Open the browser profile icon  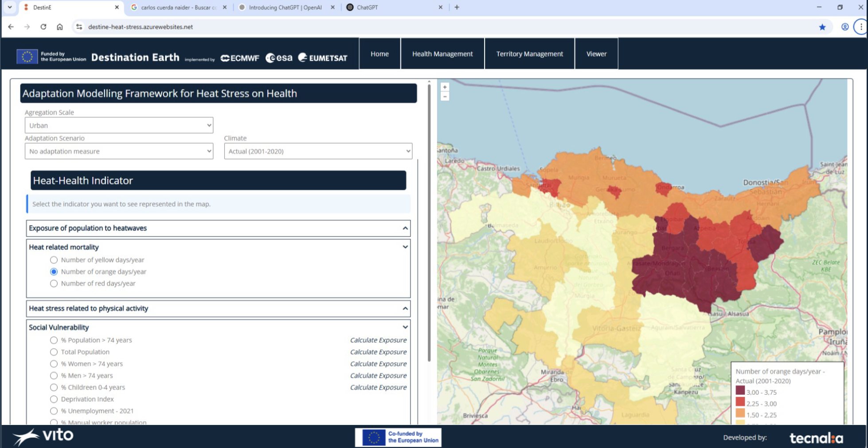point(845,27)
